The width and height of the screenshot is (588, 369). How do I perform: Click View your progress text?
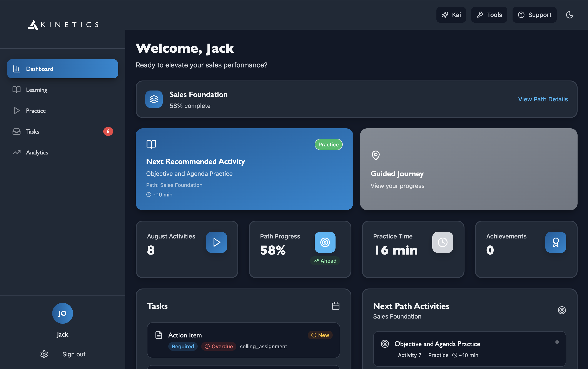pos(397,186)
